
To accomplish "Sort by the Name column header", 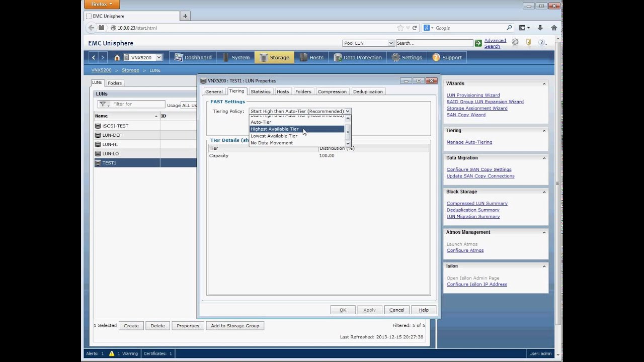I will 127,116.
